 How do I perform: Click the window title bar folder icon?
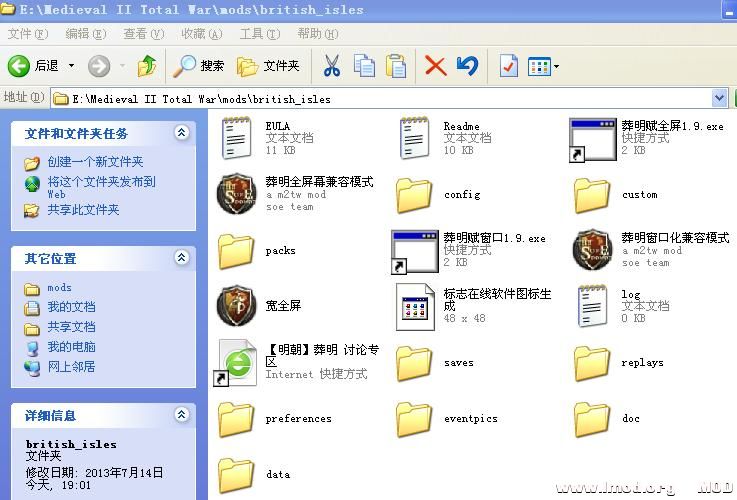(x=8, y=9)
